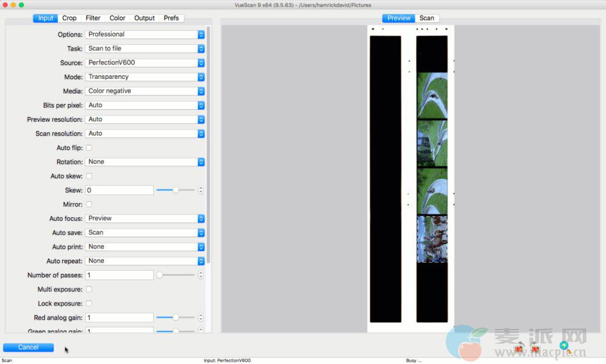Click the Skew slider

tap(175, 190)
